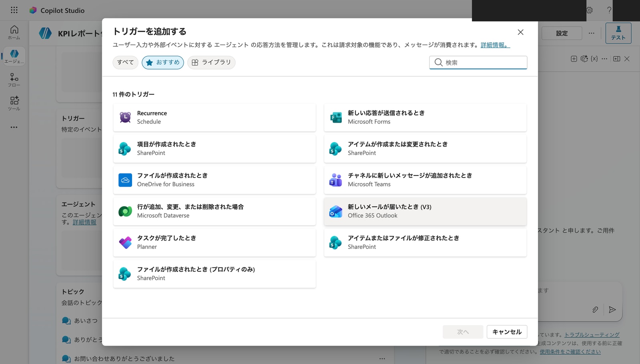Open ツール in the left sidebar
Screen dimensions: 640x364
[14, 103]
